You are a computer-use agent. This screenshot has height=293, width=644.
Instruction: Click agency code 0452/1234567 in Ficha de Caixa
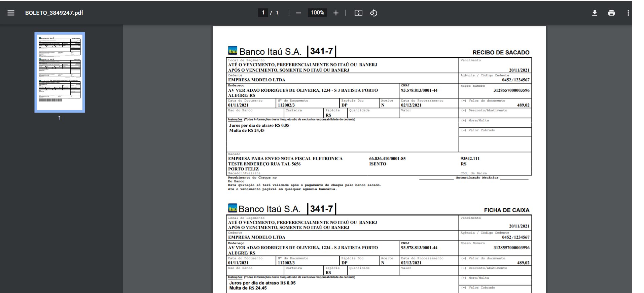pyautogui.click(x=516, y=237)
